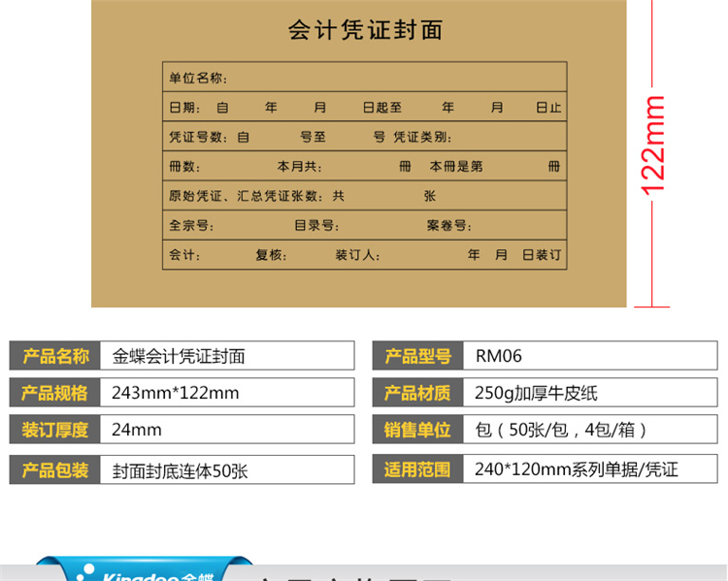
Task: Click the 产品名称 label tab
Action: tap(55, 356)
